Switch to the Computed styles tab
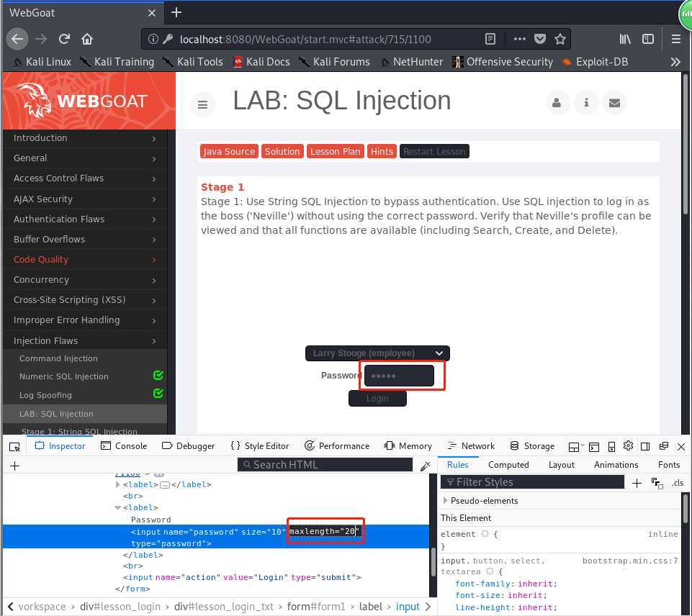Viewport: 692px width, 616px height. point(508,465)
